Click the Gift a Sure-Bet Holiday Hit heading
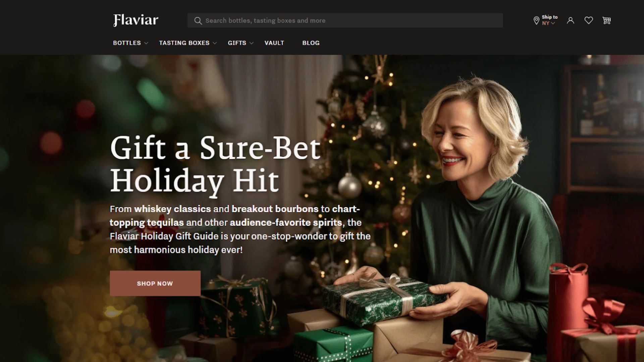 click(215, 164)
